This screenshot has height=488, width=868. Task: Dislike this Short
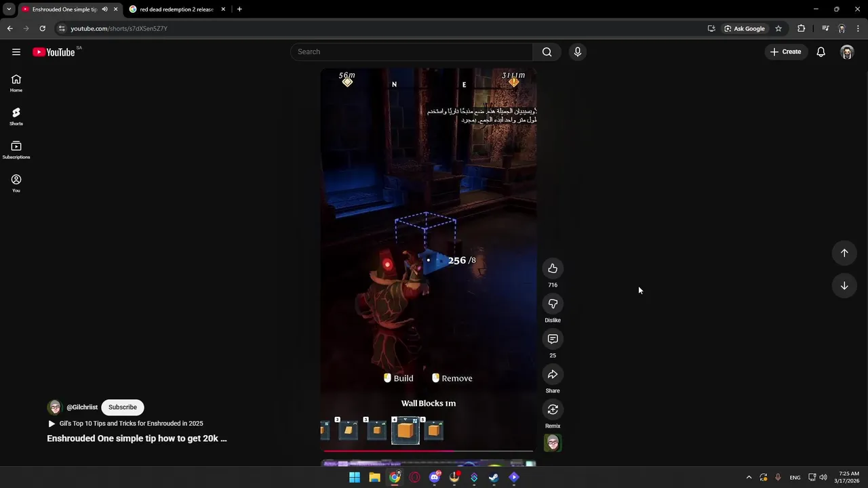click(x=553, y=304)
